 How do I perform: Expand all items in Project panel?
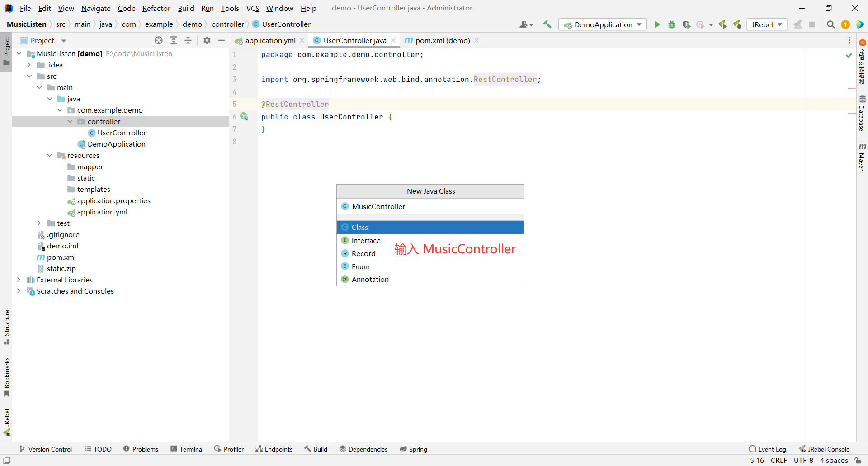174,40
